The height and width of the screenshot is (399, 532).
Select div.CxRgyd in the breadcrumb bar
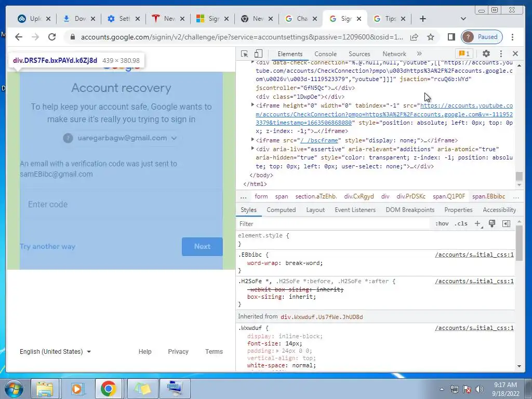pos(358,196)
